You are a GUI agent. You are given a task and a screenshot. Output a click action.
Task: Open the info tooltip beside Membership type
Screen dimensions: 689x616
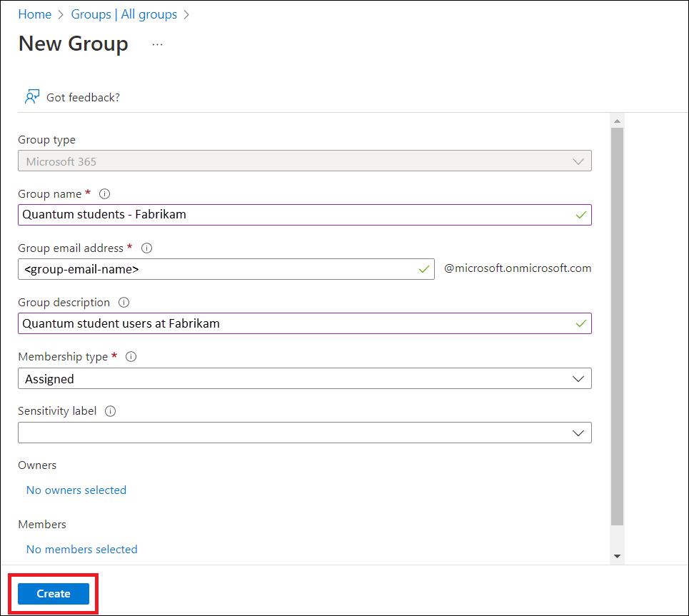tap(131, 356)
